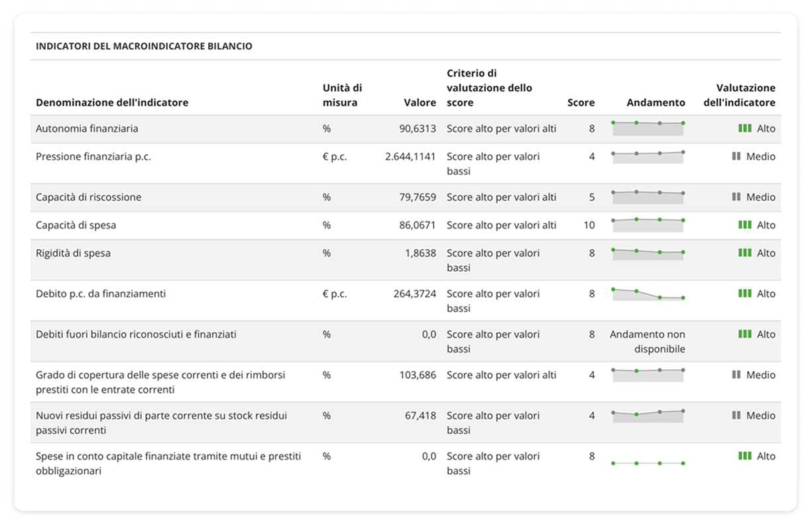Click the green Alto icon for Autonomia finanziaria
Viewport: 812px width, 525px height.
(x=744, y=129)
